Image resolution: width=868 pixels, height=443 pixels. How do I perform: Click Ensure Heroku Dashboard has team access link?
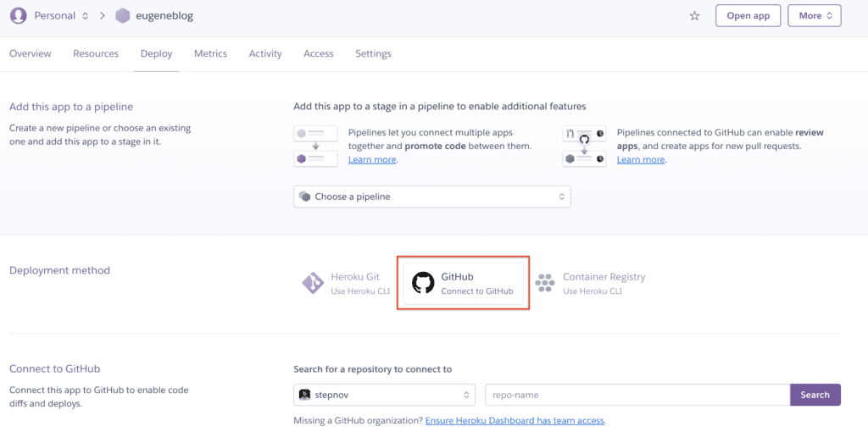(515, 420)
